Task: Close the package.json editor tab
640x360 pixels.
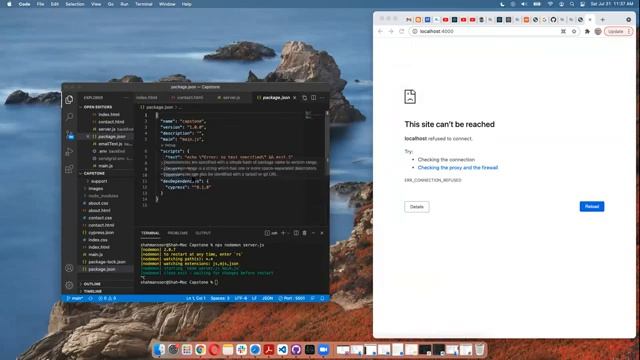Action: tap(295, 98)
